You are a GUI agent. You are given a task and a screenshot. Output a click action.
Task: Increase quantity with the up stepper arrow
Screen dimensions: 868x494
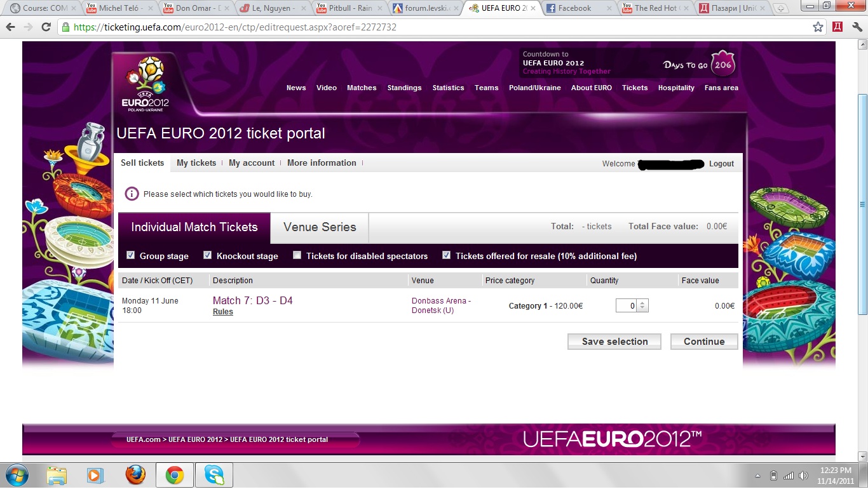pos(643,302)
